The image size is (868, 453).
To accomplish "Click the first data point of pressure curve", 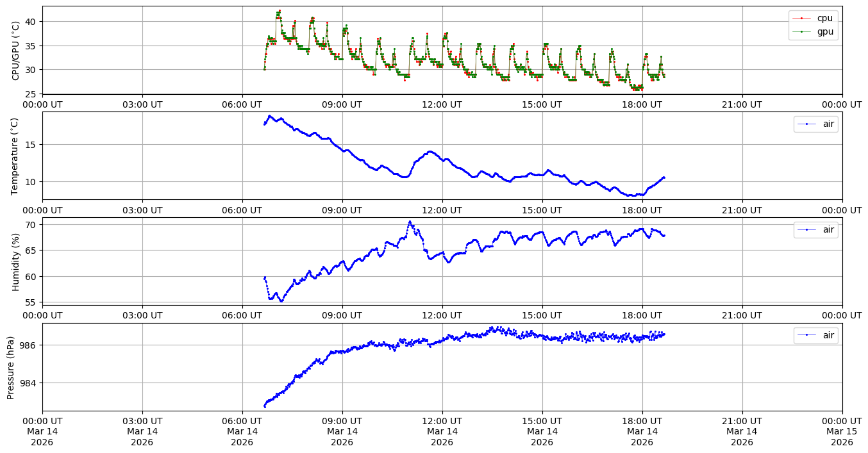I will click(264, 406).
